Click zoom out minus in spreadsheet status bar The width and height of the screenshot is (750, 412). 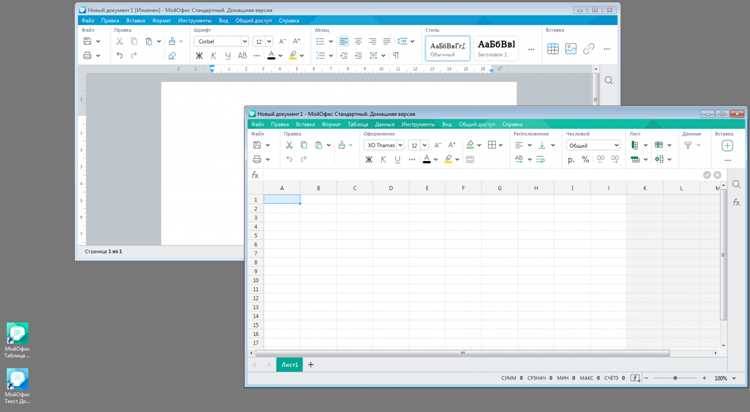pos(646,378)
